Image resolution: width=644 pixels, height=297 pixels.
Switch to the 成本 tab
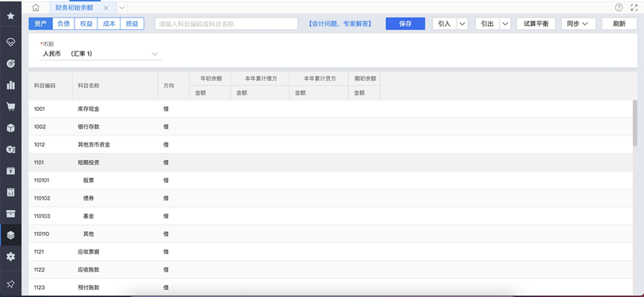point(109,24)
